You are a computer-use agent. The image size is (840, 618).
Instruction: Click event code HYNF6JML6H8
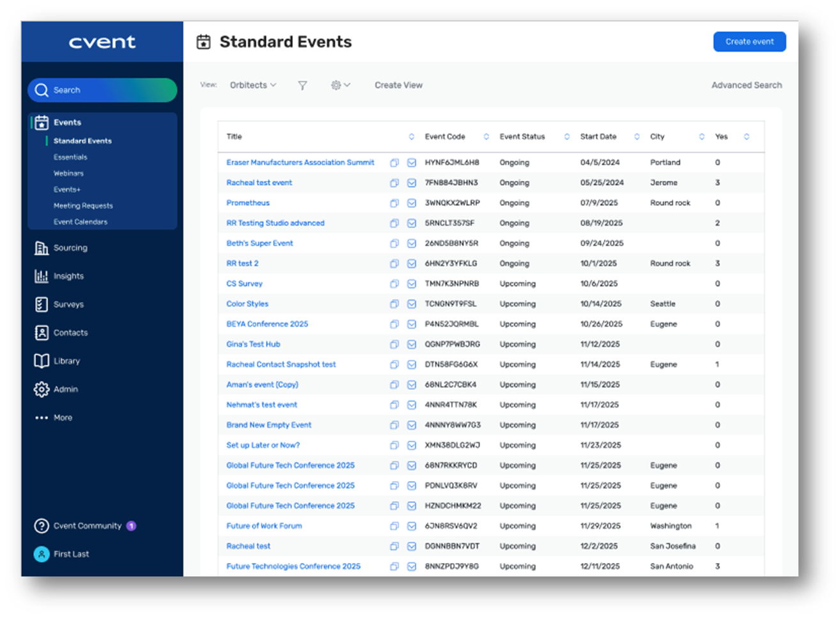[452, 163]
